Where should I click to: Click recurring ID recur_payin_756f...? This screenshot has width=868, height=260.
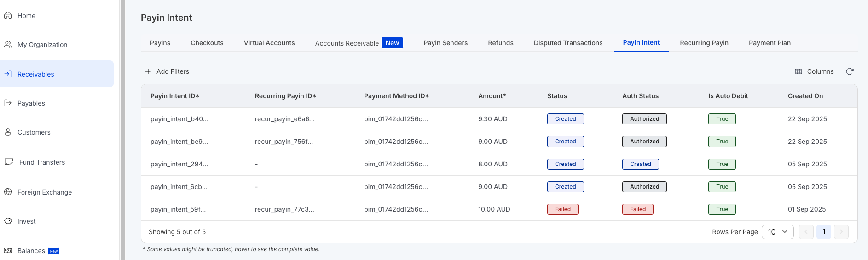click(284, 142)
